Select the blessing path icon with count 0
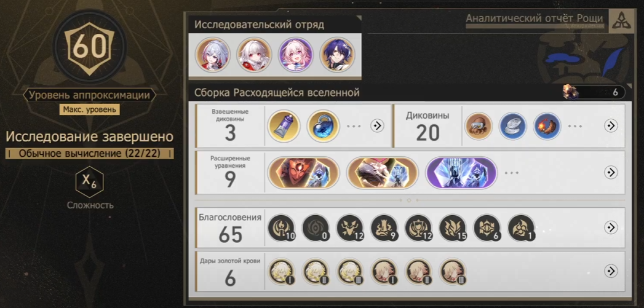 (316, 228)
